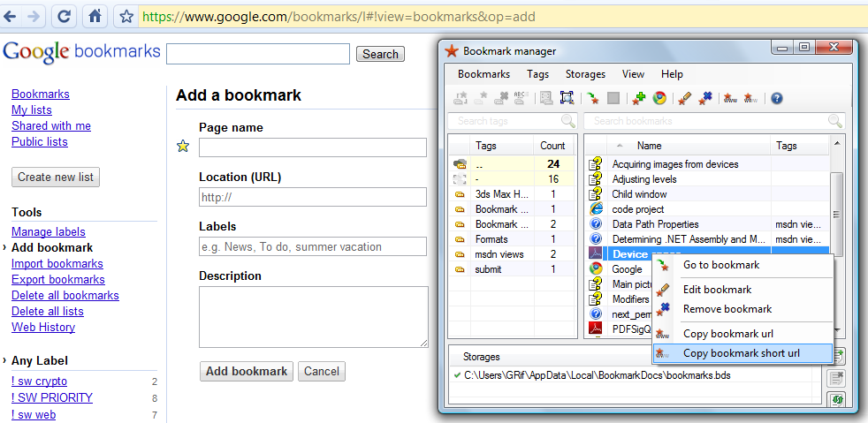Choose Go to bookmark in context menu
Image resolution: width=868 pixels, height=423 pixels.
(742, 265)
